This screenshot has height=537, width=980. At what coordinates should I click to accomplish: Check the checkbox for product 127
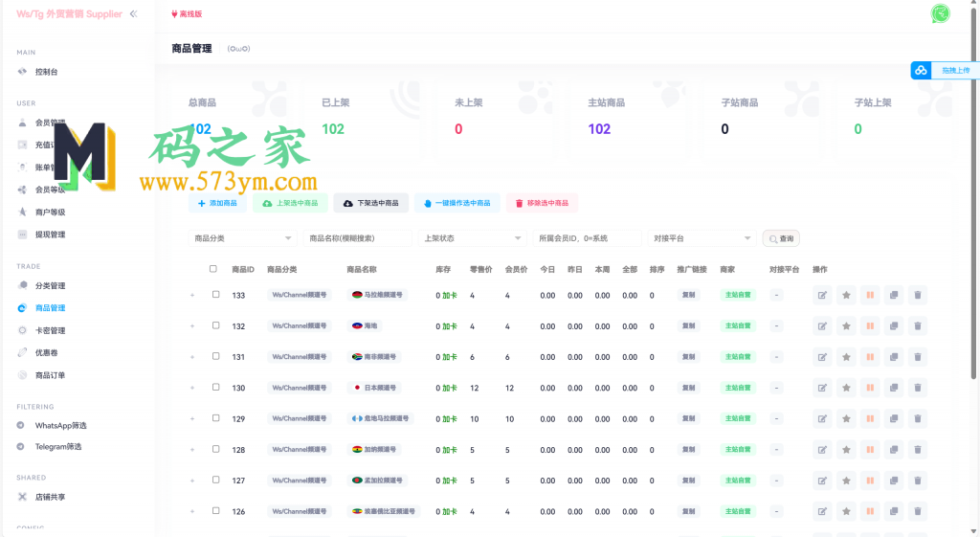(215, 481)
